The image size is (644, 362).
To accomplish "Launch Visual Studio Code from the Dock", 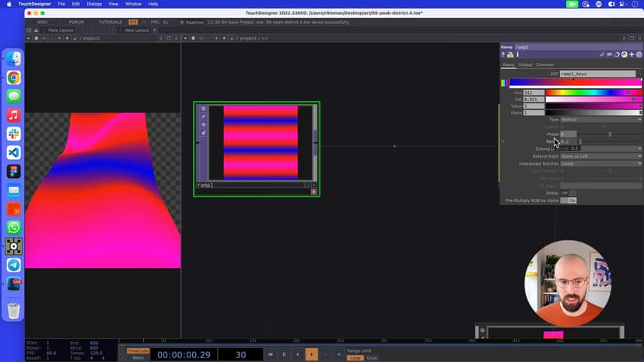I will click(x=13, y=153).
